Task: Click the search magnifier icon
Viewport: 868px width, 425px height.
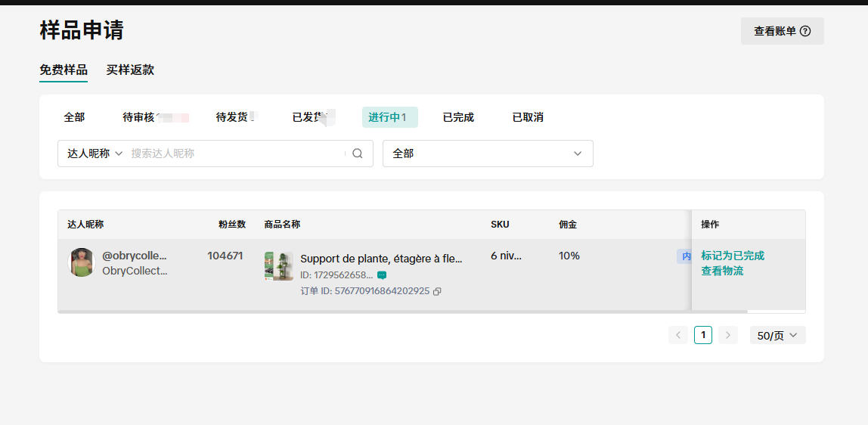Action: [x=358, y=154]
